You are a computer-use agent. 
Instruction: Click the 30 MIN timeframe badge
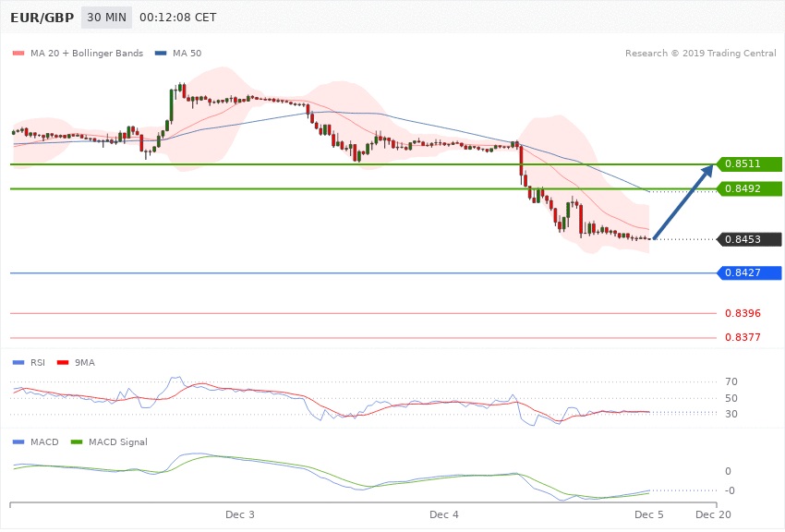tap(106, 18)
